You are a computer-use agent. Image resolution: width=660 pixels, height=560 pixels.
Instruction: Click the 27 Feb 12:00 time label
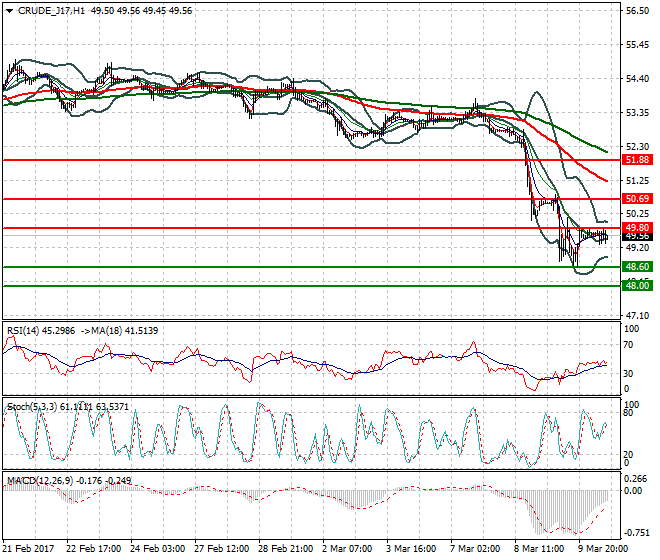[221, 549]
